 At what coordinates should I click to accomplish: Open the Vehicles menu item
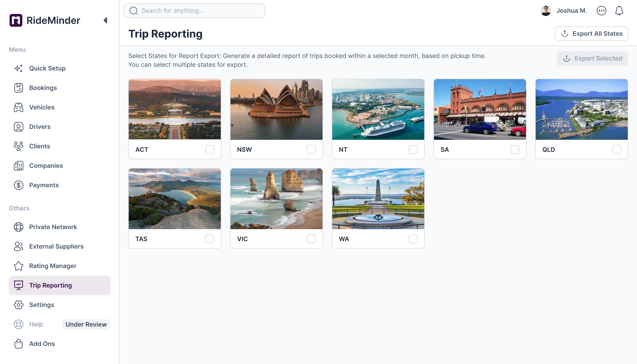point(60,107)
